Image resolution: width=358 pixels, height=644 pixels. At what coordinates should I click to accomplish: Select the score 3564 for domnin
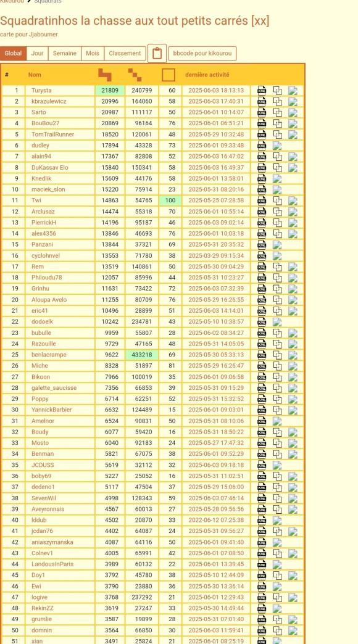coord(111,630)
